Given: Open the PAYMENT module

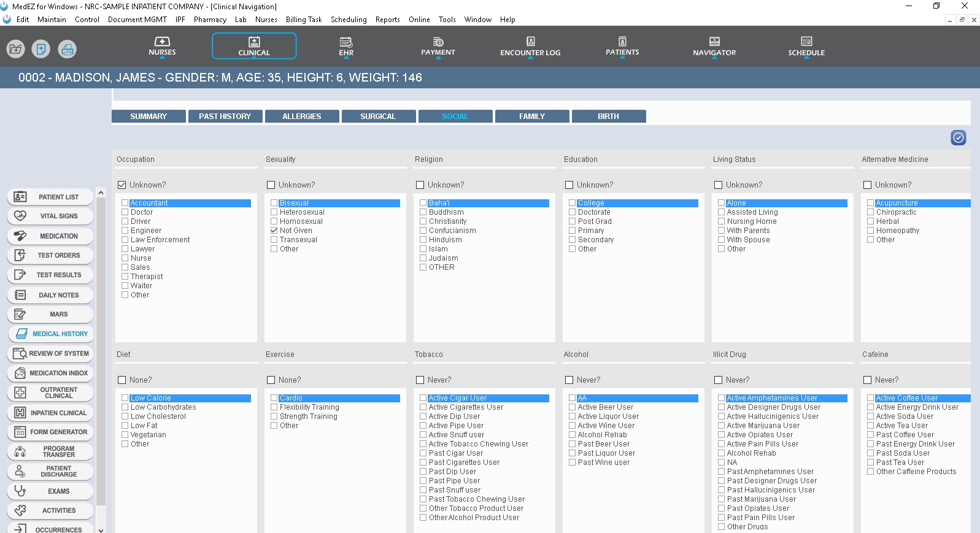Looking at the screenshot, I should [x=438, y=47].
